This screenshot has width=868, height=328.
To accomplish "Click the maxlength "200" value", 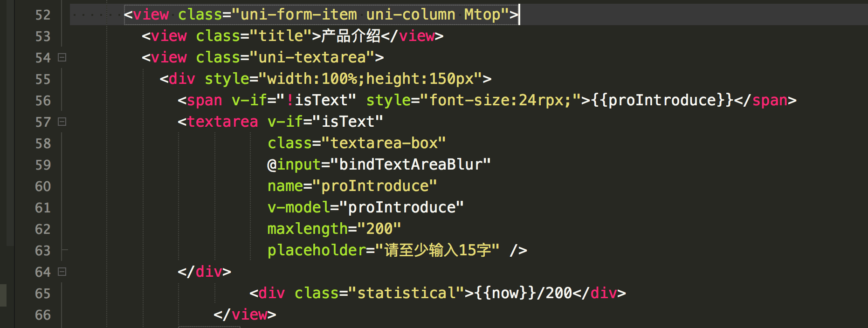I will point(379,229).
